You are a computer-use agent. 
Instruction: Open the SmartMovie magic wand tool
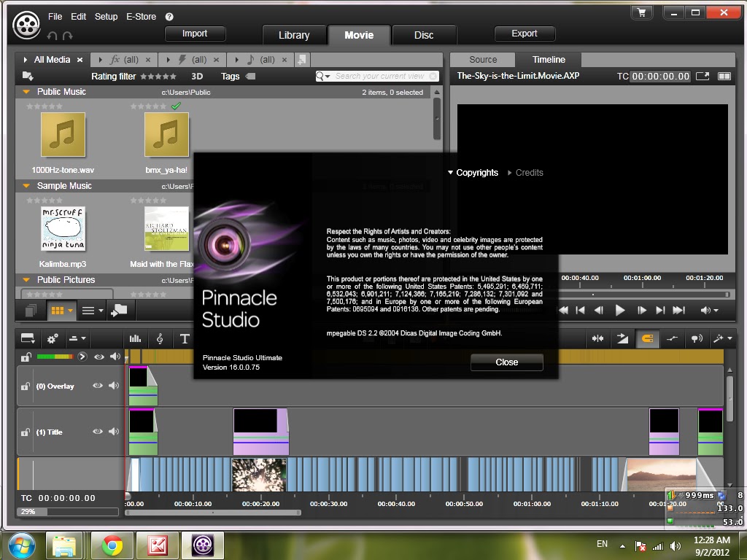pyautogui.click(x=720, y=338)
